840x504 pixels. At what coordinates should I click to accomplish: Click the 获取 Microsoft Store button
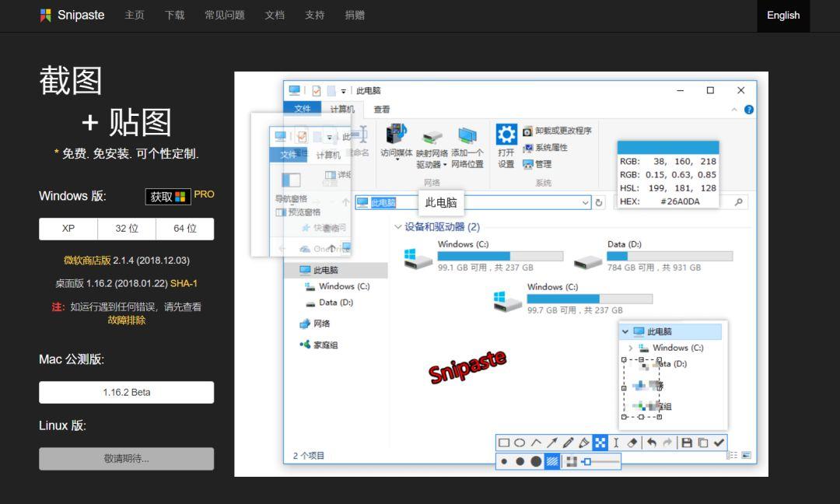coord(168,197)
